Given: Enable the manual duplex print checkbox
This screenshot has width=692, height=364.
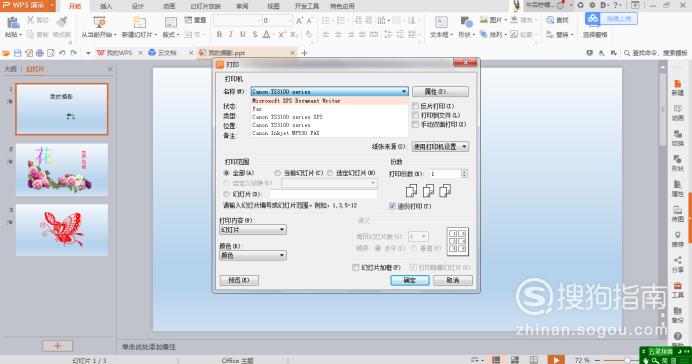Looking at the screenshot, I should click(415, 124).
